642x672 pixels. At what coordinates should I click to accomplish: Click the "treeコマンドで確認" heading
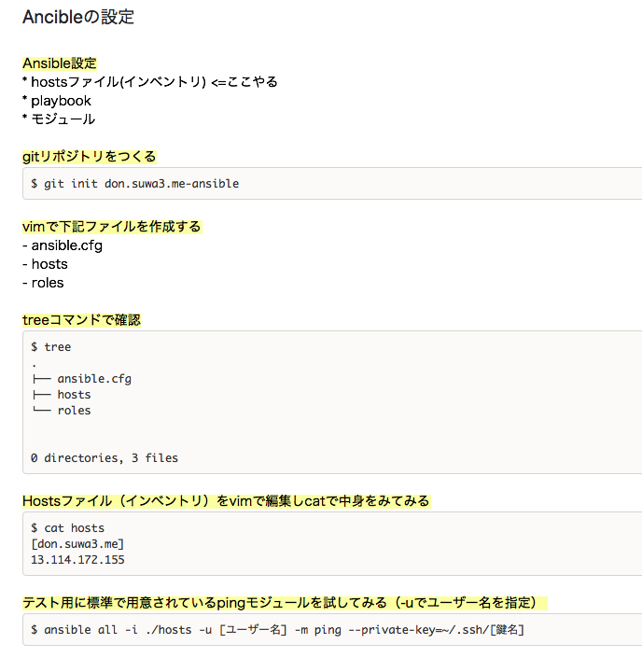click(81, 320)
